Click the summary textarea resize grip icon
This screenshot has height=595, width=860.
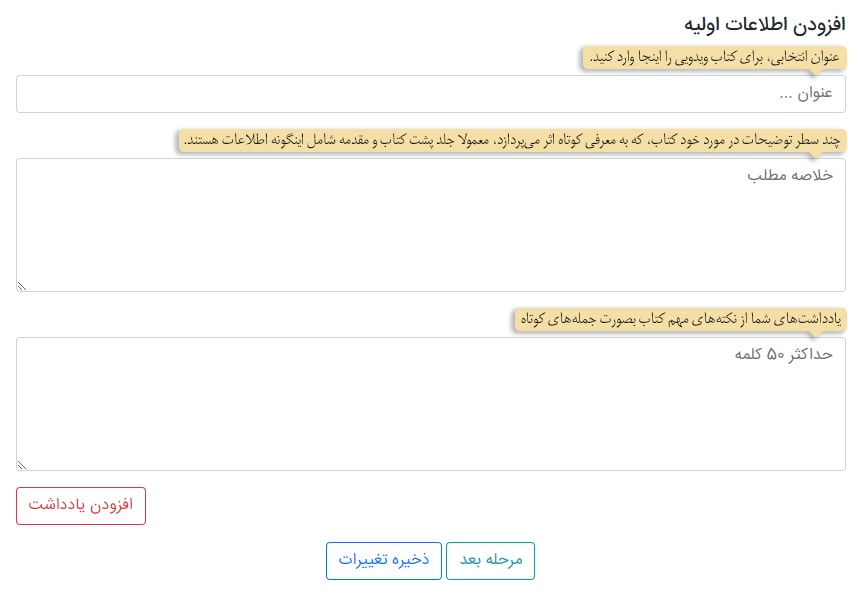coord(22,286)
